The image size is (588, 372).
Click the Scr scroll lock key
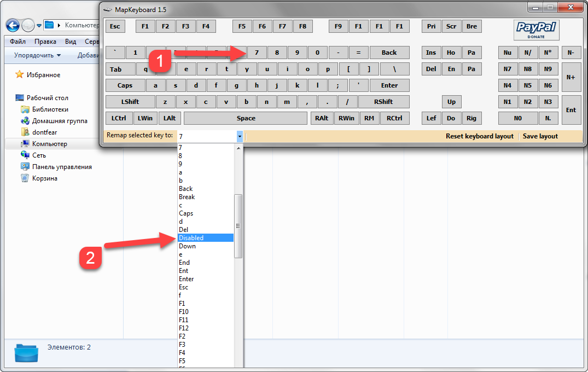[451, 26]
